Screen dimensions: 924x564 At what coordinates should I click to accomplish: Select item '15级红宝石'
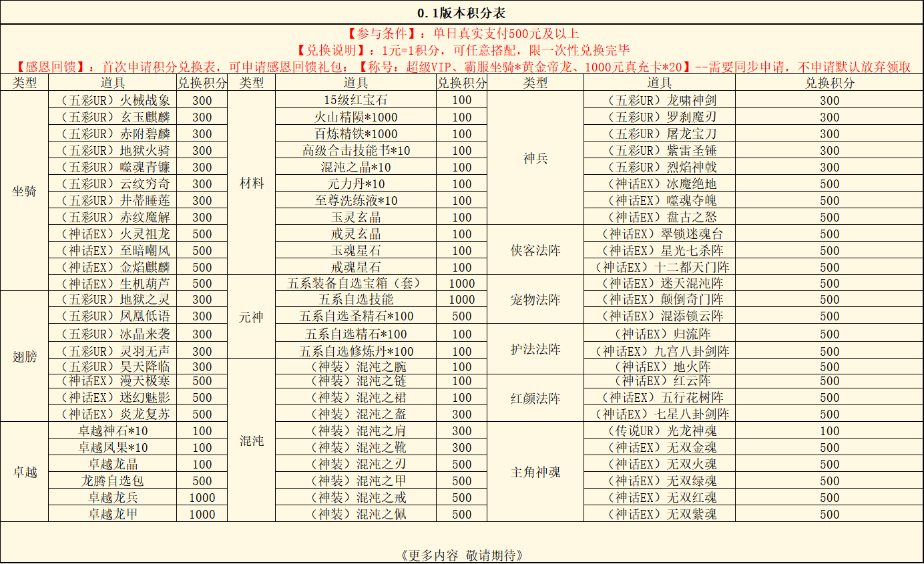tap(356, 100)
